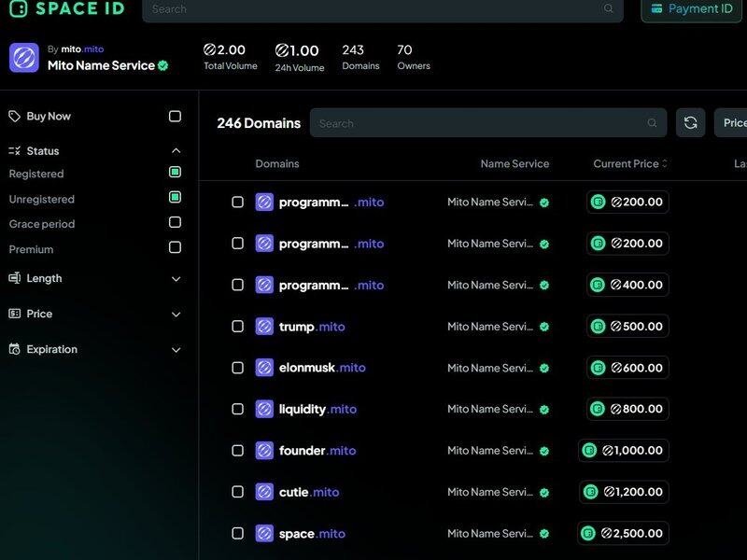Image resolution: width=747 pixels, height=560 pixels.
Task: Expand the sidebar Price filter chevron
Action: (x=176, y=315)
